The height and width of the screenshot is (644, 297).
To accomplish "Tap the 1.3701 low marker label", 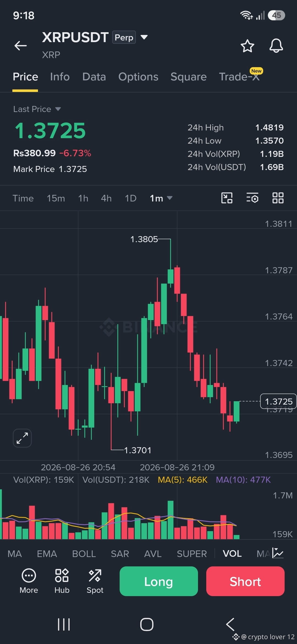I will (138, 450).
